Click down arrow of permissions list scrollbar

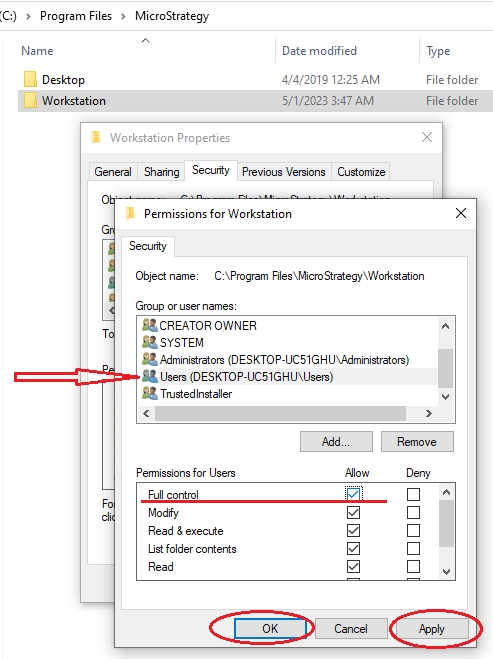point(446,572)
